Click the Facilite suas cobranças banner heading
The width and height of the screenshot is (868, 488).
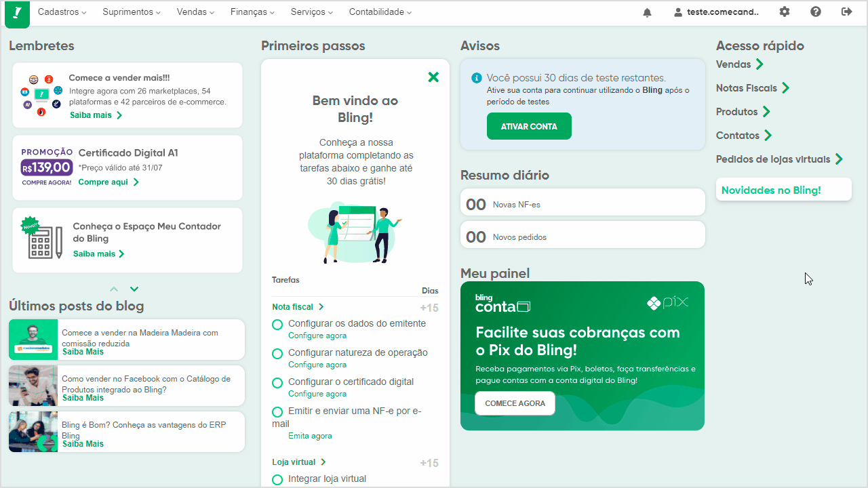pyautogui.click(x=578, y=341)
